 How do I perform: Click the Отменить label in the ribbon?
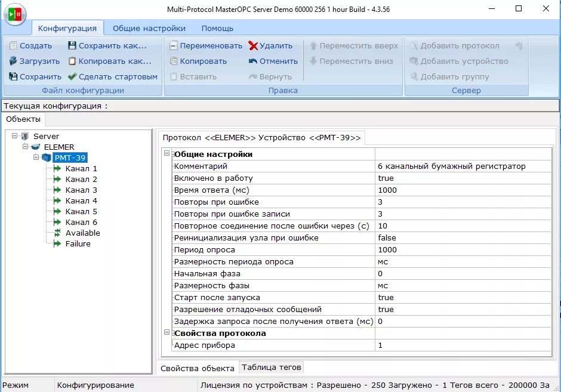click(x=279, y=61)
